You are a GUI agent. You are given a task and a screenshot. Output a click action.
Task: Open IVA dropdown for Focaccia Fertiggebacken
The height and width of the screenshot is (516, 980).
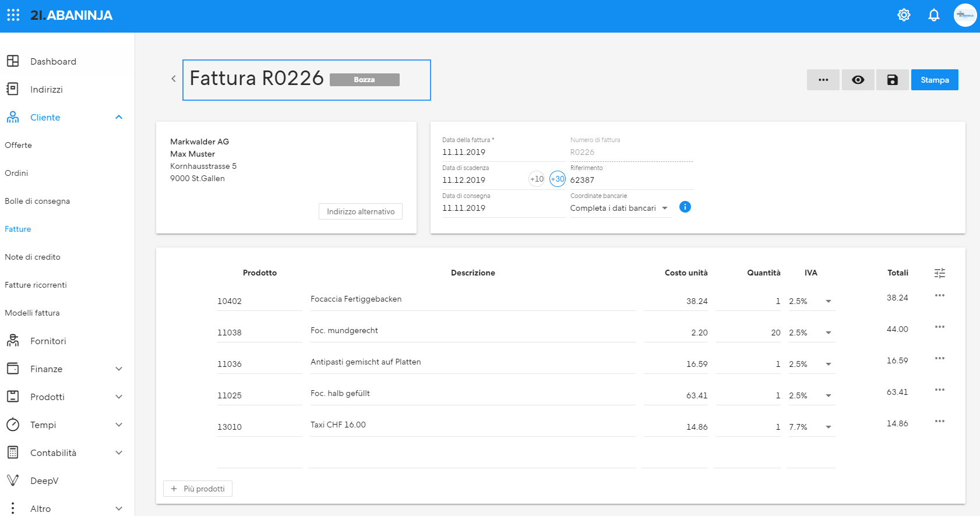[x=828, y=301]
